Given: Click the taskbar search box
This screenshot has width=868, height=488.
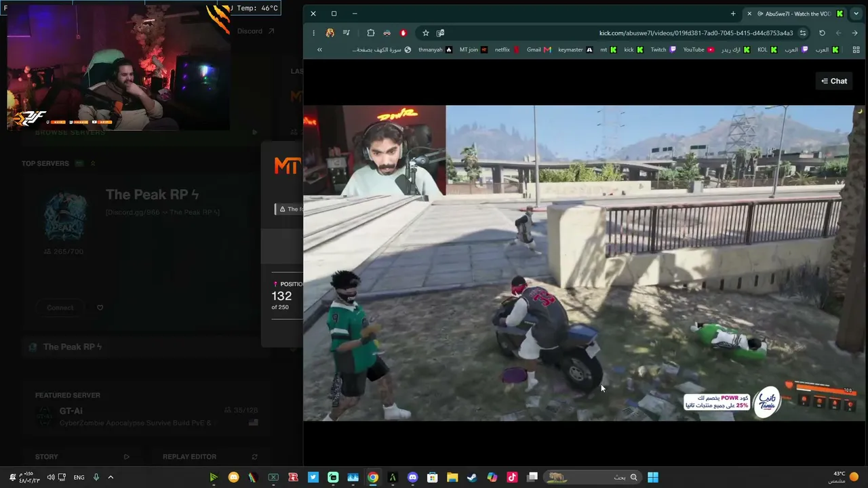Looking at the screenshot, I should point(593,477).
